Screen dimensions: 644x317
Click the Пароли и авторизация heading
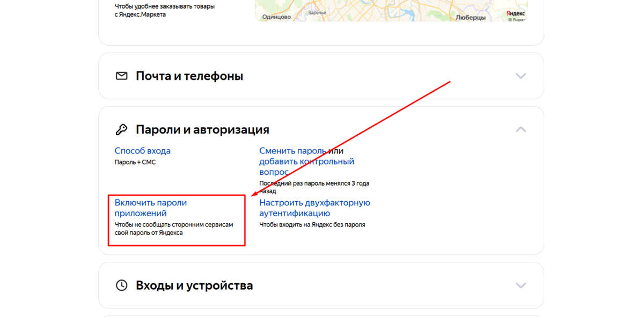click(203, 130)
